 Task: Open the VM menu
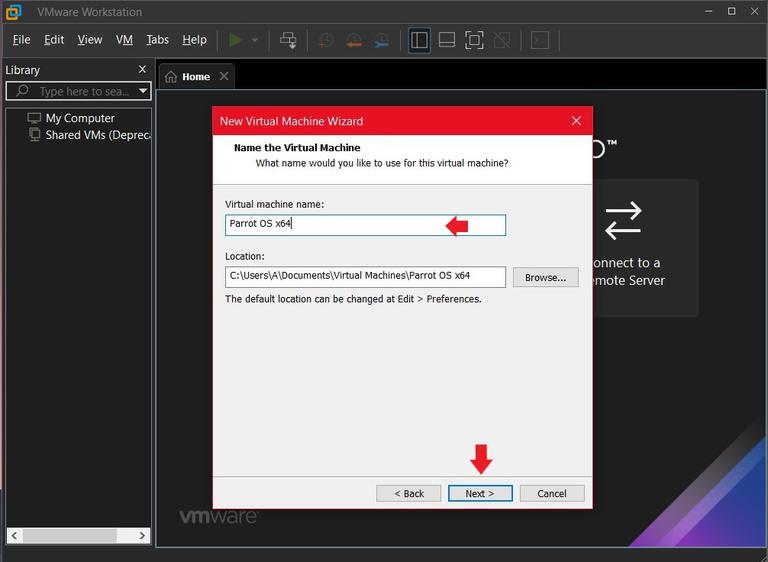pos(124,40)
